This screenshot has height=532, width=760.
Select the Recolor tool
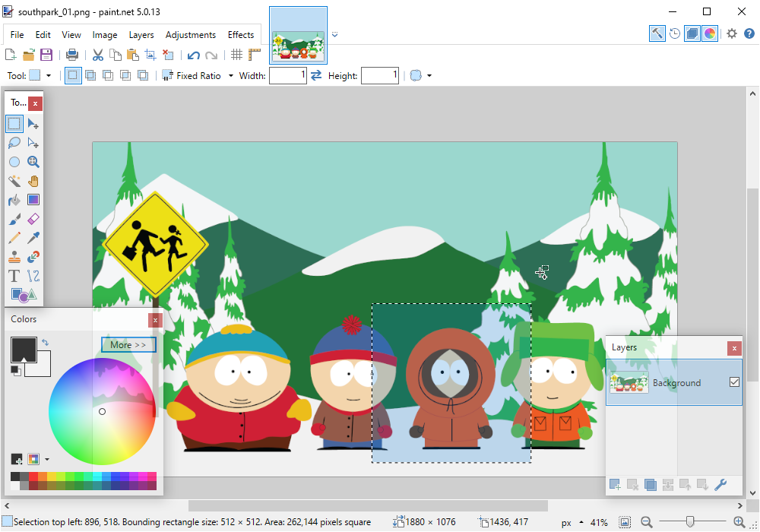(x=33, y=257)
